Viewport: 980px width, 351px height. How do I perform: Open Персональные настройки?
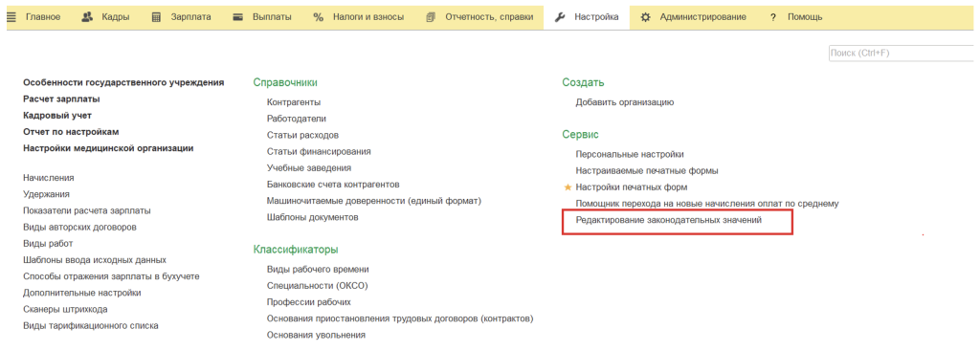point(630,154)
